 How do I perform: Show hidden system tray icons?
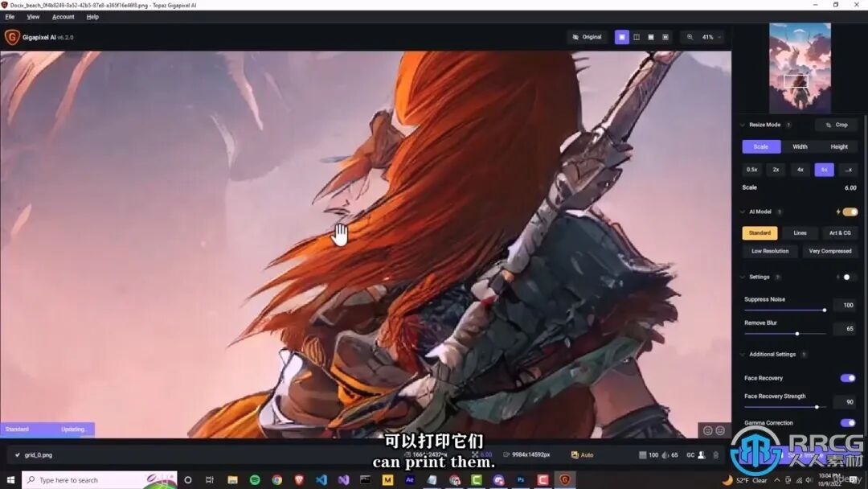(x=776, y=480)
